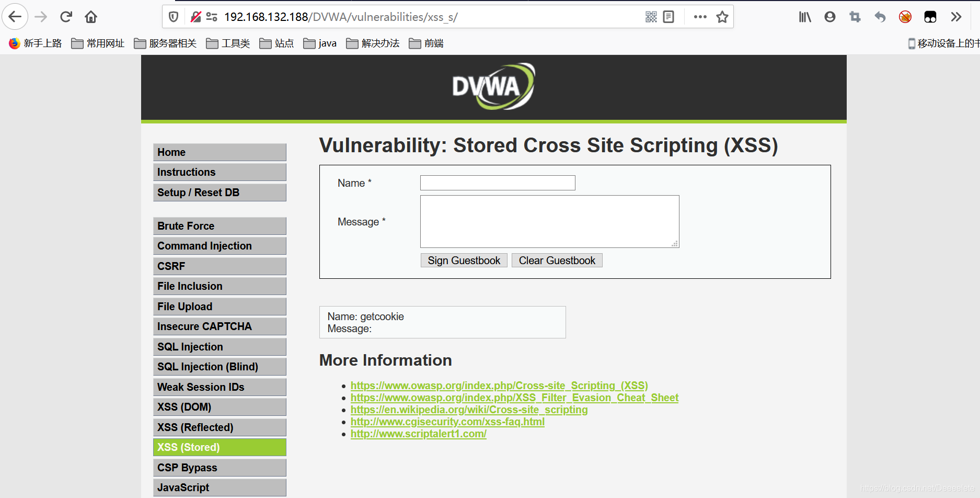
Task: Open the SQL Injection page
Action: tap(220, 347)
